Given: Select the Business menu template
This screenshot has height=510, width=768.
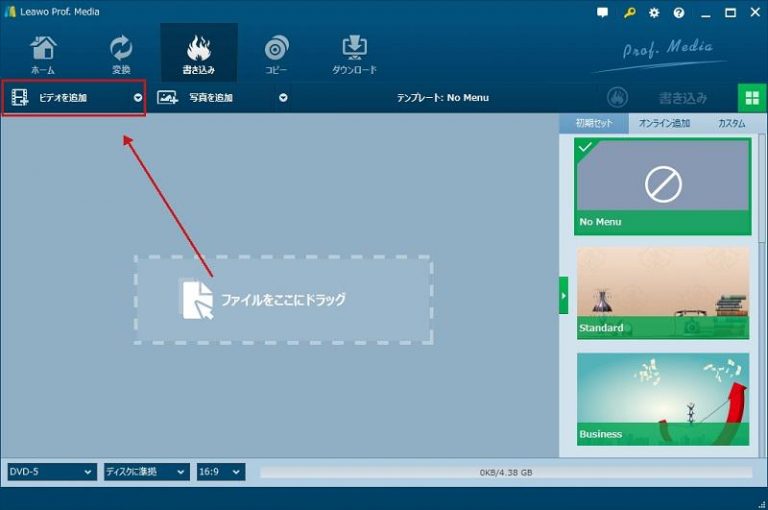Looking at the screenshot, I should point(663,399).
